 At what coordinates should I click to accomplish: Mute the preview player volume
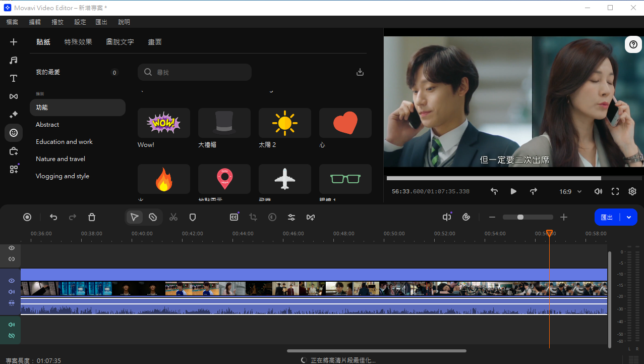pos(598,191)
